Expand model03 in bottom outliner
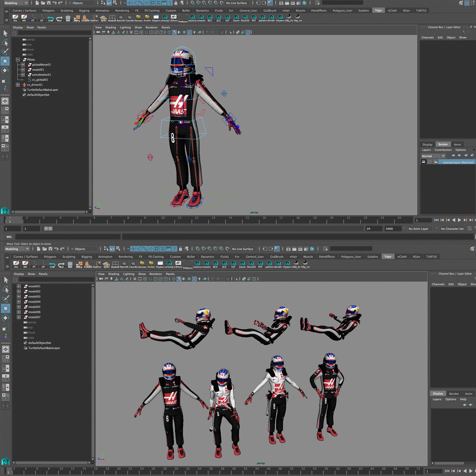The height and width of the screenshot is (476, 476). (x=19, y=296)
